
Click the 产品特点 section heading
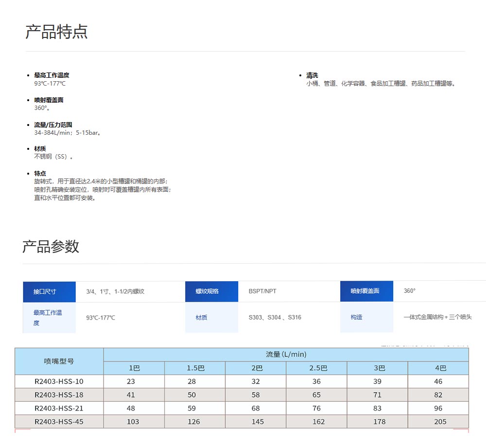56,32
